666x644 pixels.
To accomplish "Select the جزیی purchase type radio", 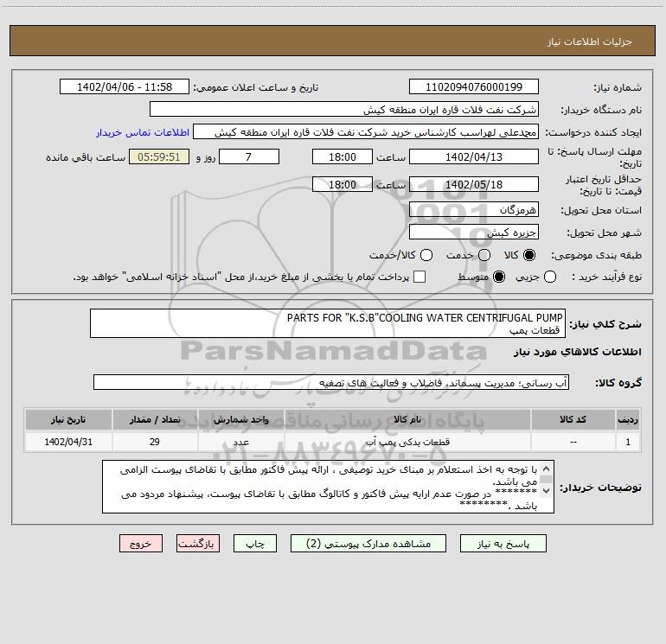I will [550, 277].
